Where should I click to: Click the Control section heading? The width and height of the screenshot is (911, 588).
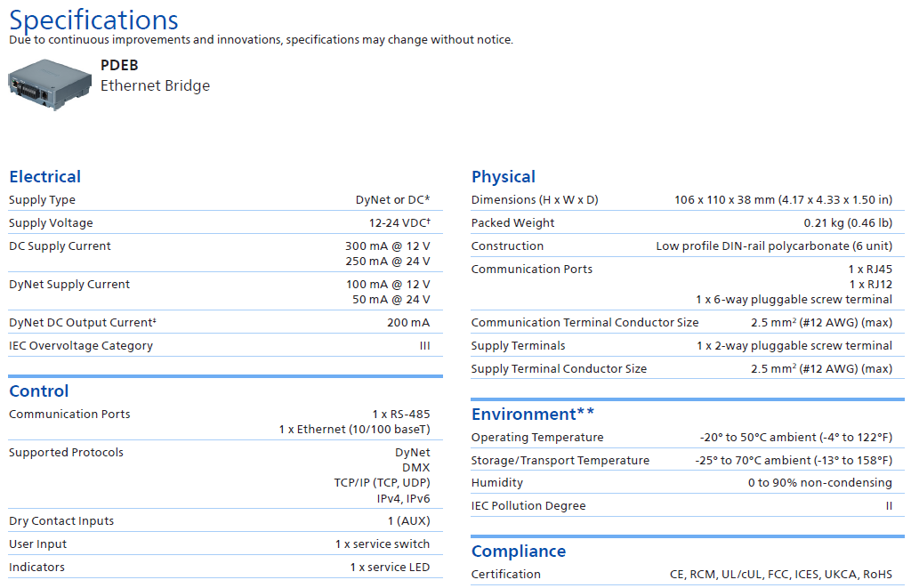pos(38,391)
